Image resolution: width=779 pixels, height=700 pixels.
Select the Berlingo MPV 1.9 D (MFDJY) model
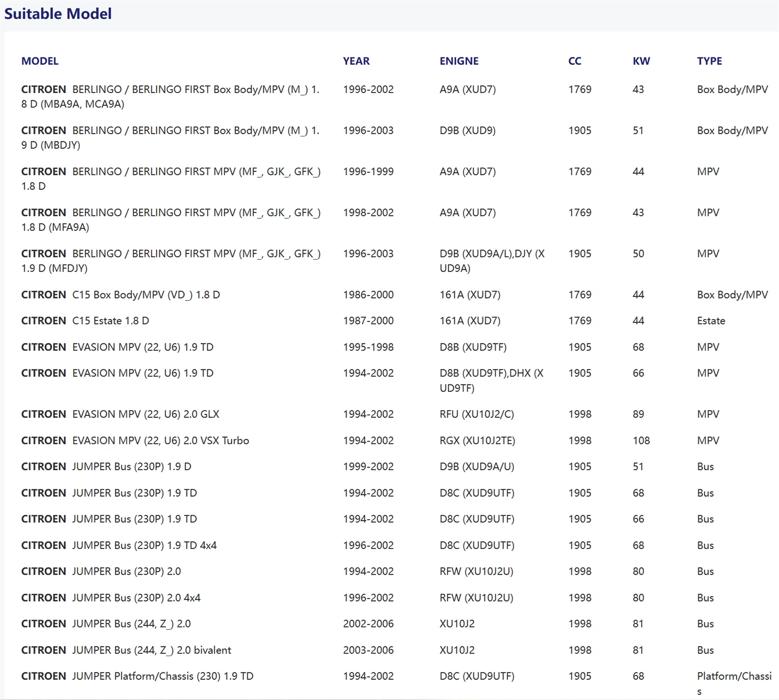pyautogui.click(x=171, y=261)
